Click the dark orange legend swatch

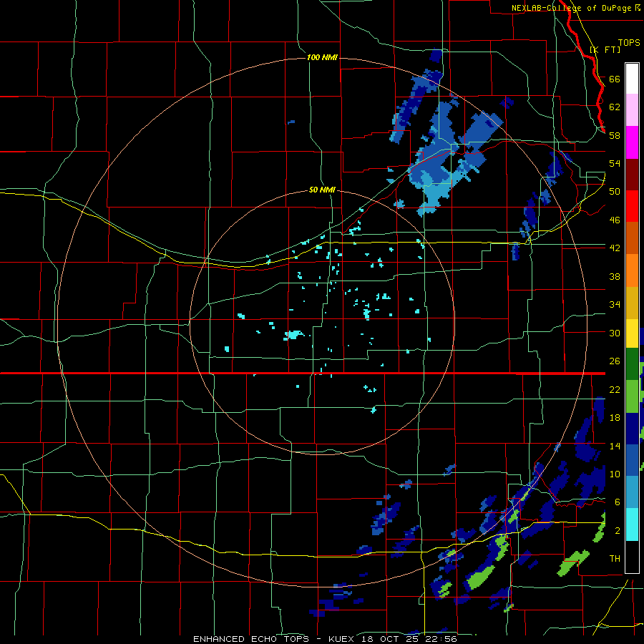coord(632,238)
